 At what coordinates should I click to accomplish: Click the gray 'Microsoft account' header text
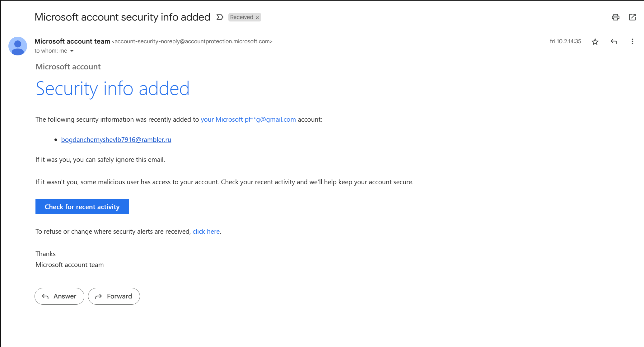point(68,67)
